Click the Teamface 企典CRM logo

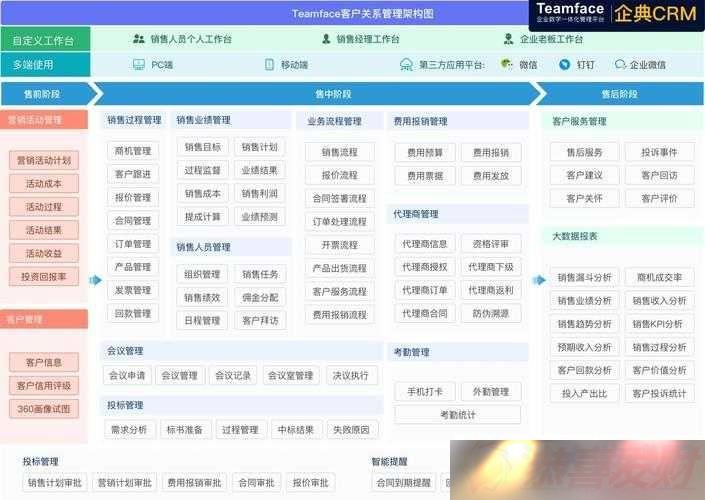click(616, 14)
